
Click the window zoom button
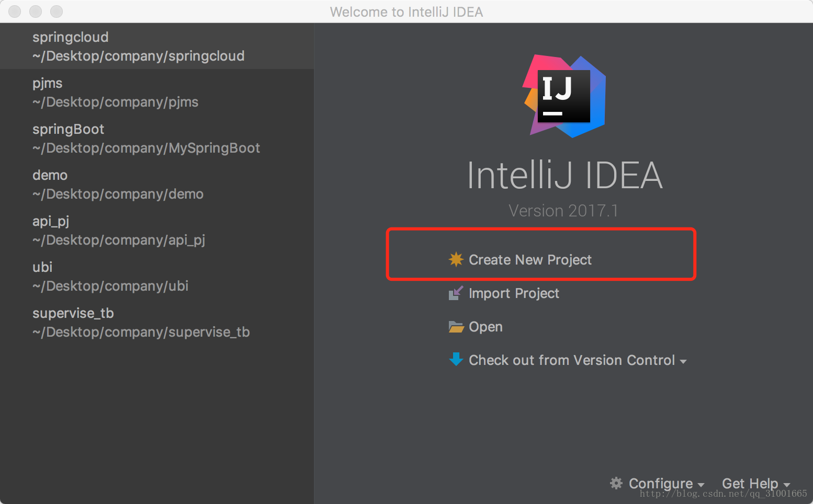coord(57,11)
